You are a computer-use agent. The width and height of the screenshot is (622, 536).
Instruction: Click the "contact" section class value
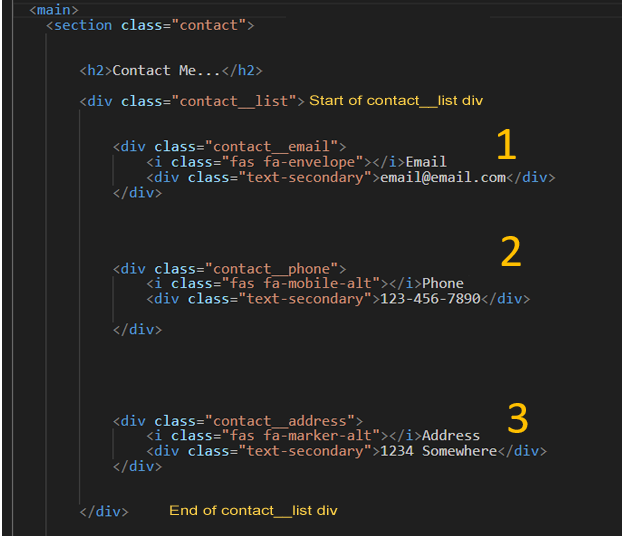(208, 25)
